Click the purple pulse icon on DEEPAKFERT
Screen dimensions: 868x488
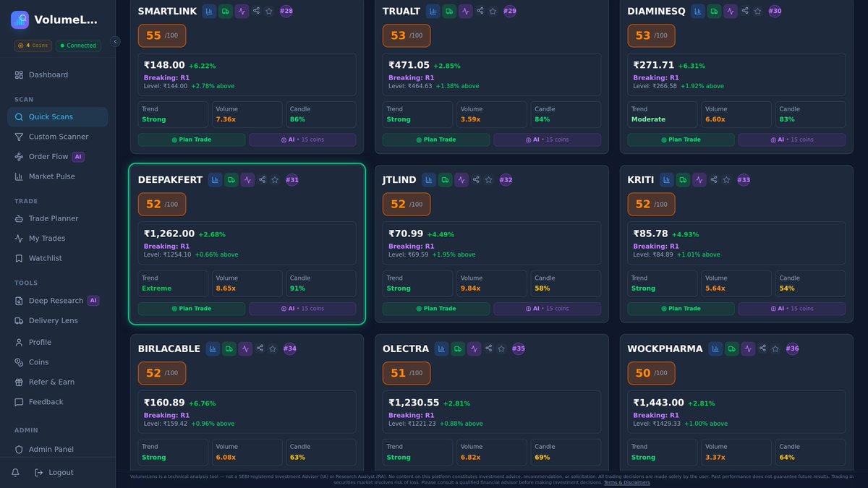pos(247,179)
